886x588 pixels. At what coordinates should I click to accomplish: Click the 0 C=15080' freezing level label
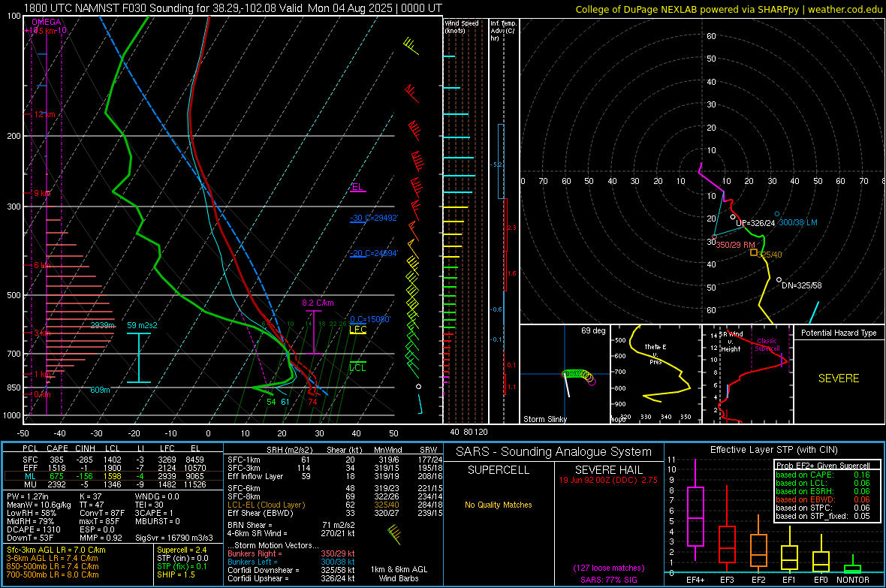pyautogui.click(x=370, y=319)
